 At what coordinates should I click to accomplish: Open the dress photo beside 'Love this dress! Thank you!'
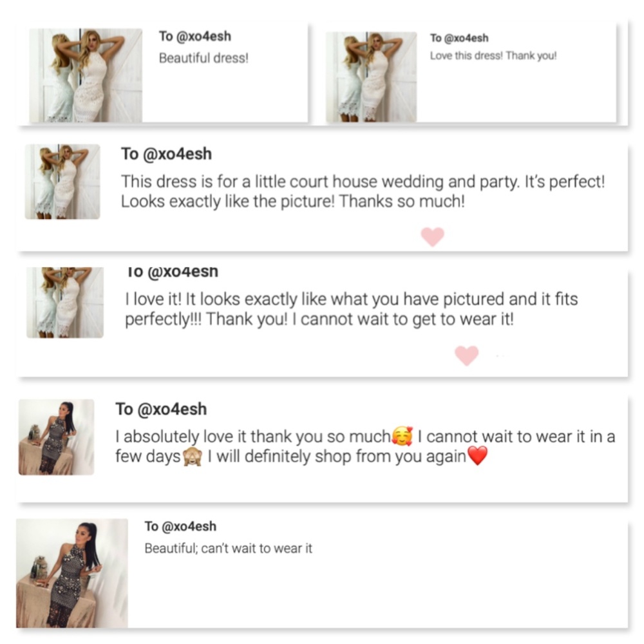pyautogui.click(x=372, y=77)
